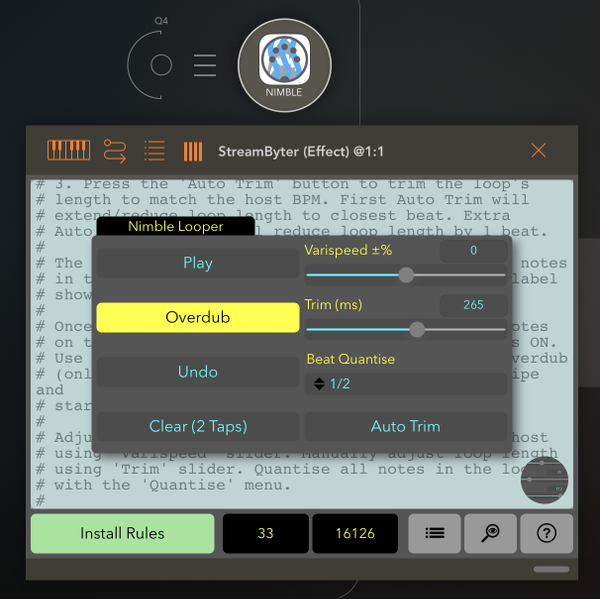Click the Undo button
The image size is (600, 599).
[x=198, y=372]
